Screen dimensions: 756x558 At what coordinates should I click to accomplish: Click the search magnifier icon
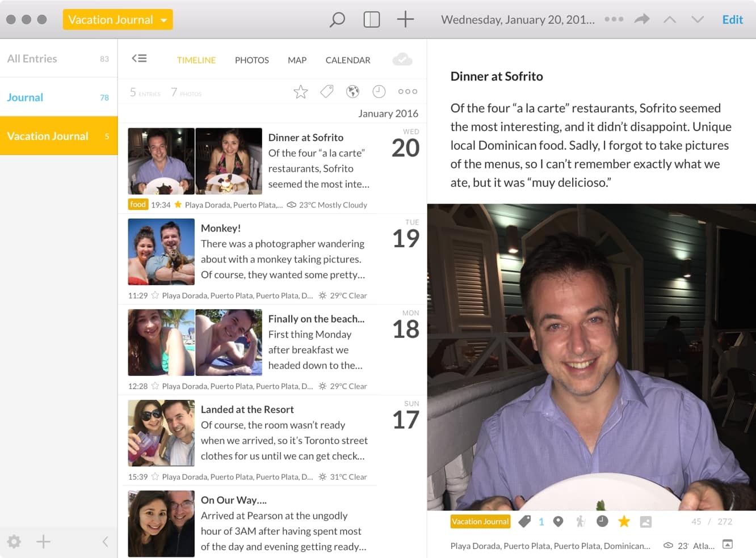coord(337,20)
